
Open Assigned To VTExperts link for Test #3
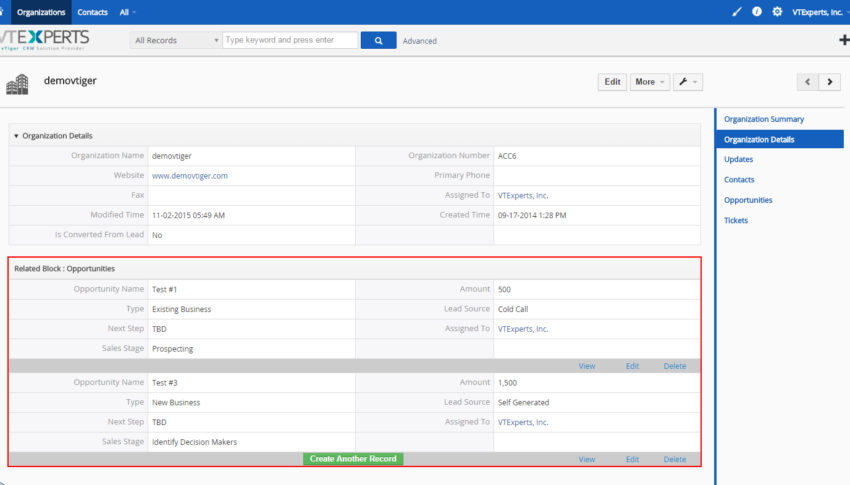pyautogui.click(x=523, y=422)
